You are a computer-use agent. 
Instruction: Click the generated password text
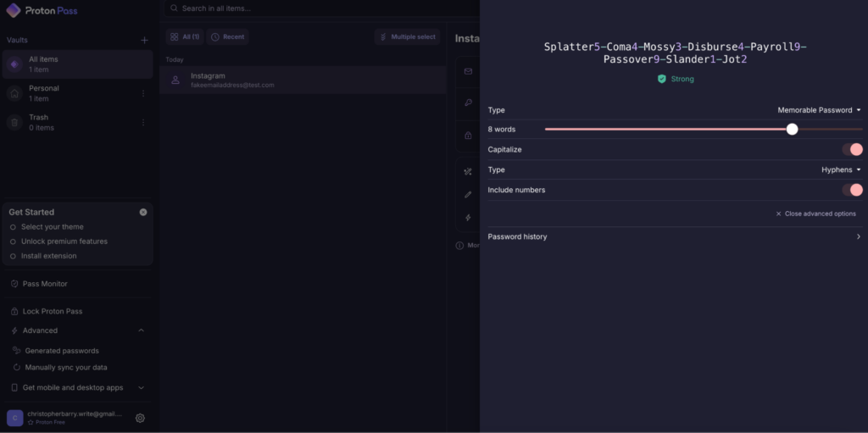675,53
